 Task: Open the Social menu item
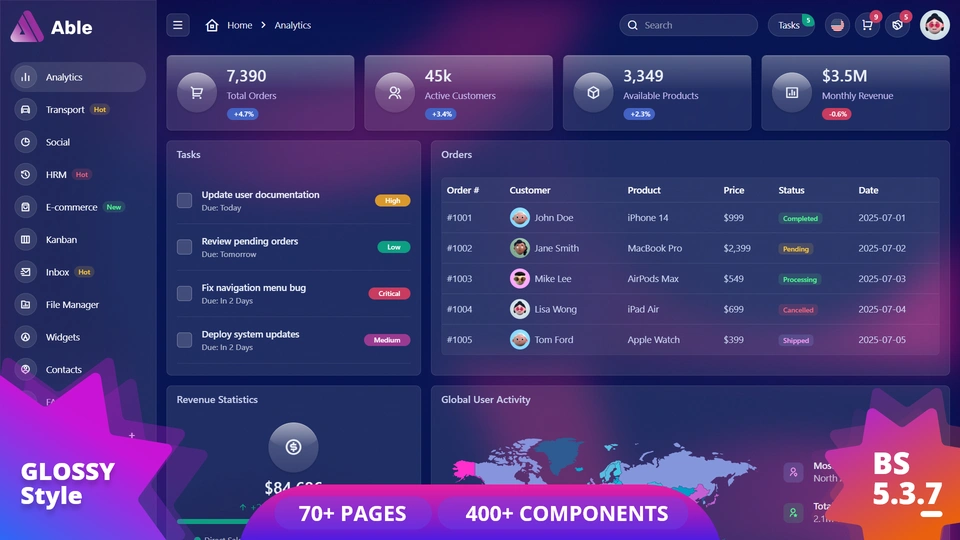[78, 142]
